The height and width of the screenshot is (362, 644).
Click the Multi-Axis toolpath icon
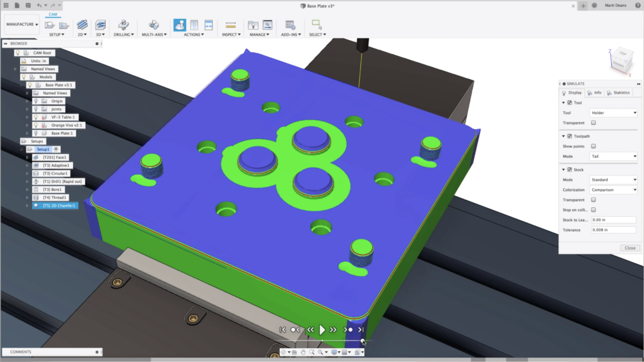[154, 25]
